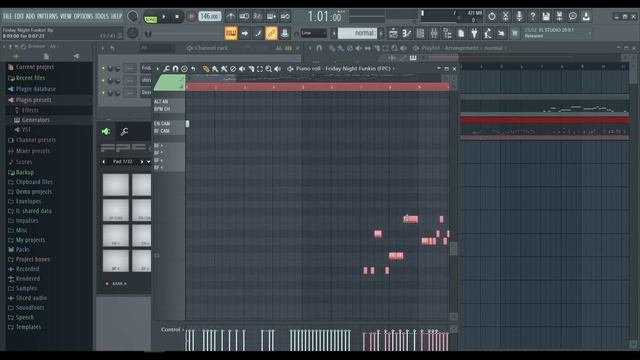Viewport: 640px width, 360px height.
Task: Open the Mixer view icon
Action: coord(434,33)
